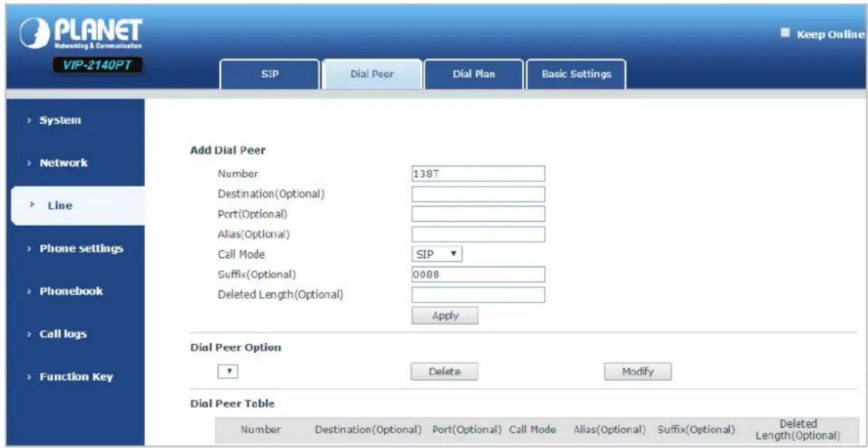Click the Add Dial Peer heading
Viewport: 868px width, 448px height.
click(227, 150)
